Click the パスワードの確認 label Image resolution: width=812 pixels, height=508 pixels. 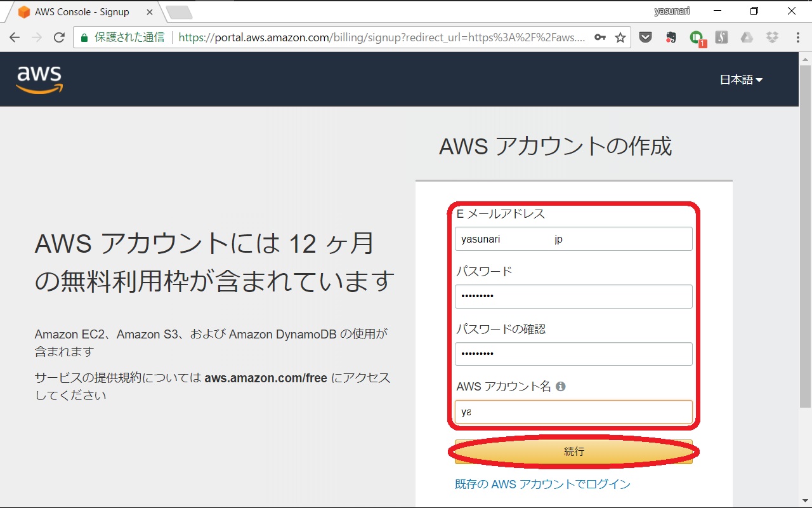[x=501, y=329]
